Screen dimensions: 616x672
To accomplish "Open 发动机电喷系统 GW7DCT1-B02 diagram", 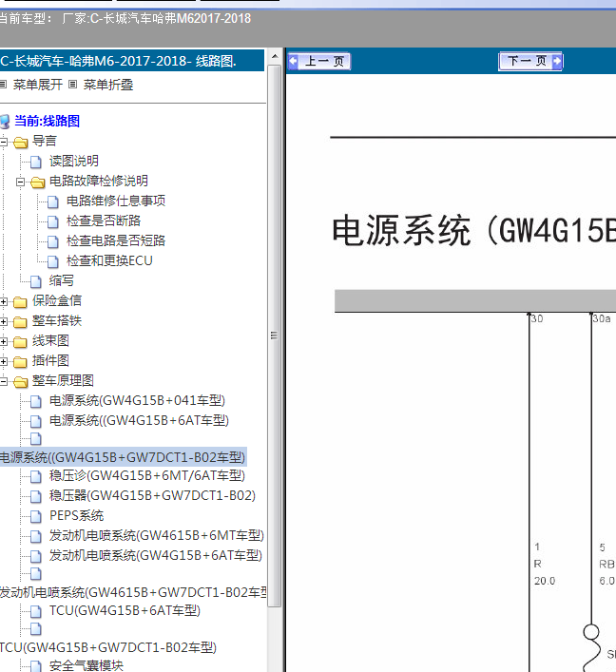I will tap(133, 592).
